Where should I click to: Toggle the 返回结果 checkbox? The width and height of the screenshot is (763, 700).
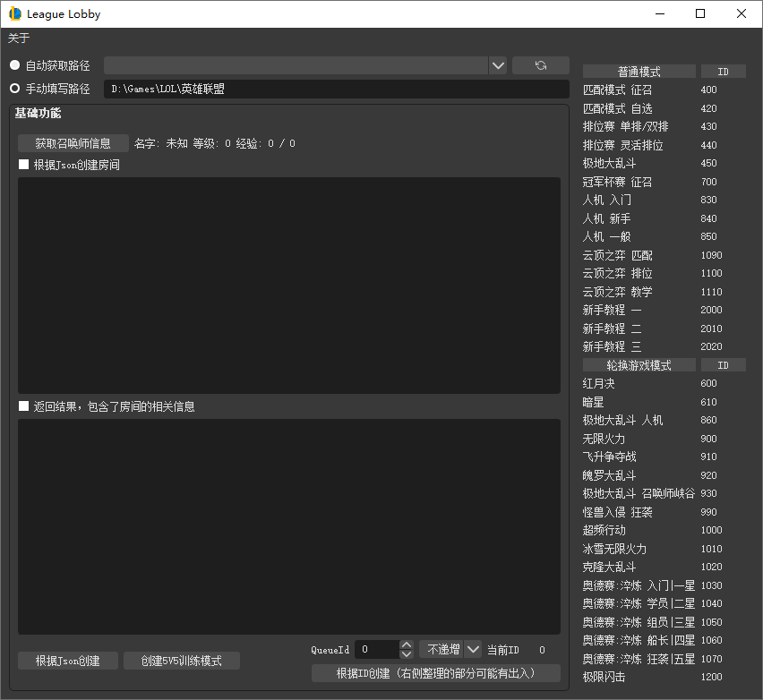click(24, 406)
